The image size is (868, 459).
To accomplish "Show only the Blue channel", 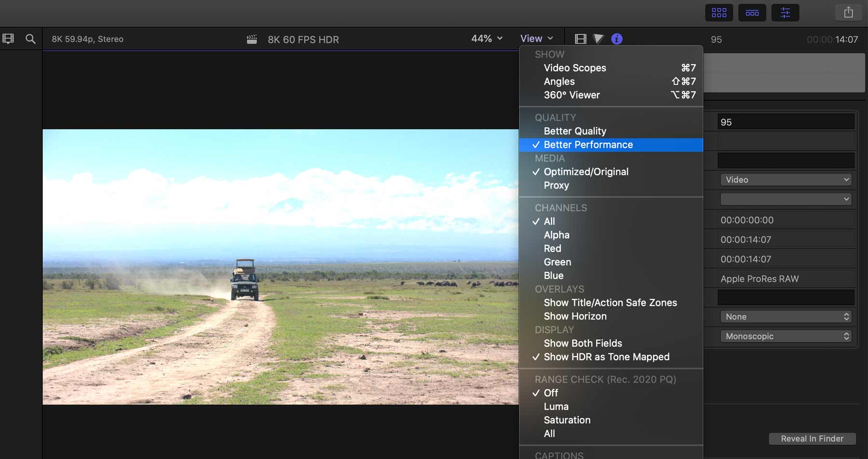I will (611, 275).
